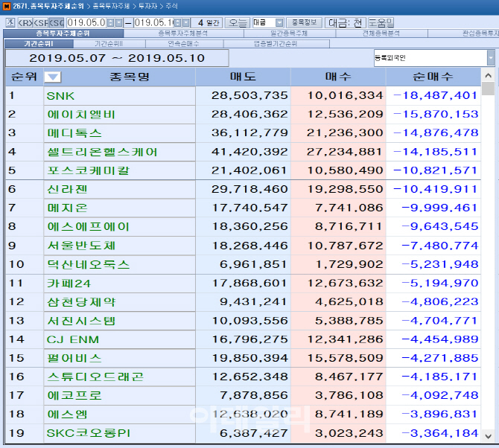Toggle the KRX market filter
This screenshot has width=499, height=448.
pos(25,22)
